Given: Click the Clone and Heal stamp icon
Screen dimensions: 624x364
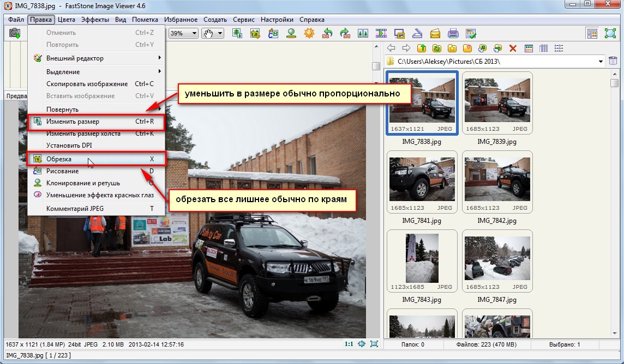Looking at the screenshot, I should click(x=291, y=34).
